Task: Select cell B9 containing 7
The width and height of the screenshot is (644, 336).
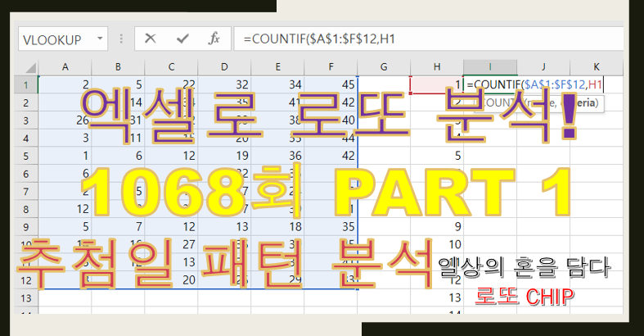Action: pos(118,227)
